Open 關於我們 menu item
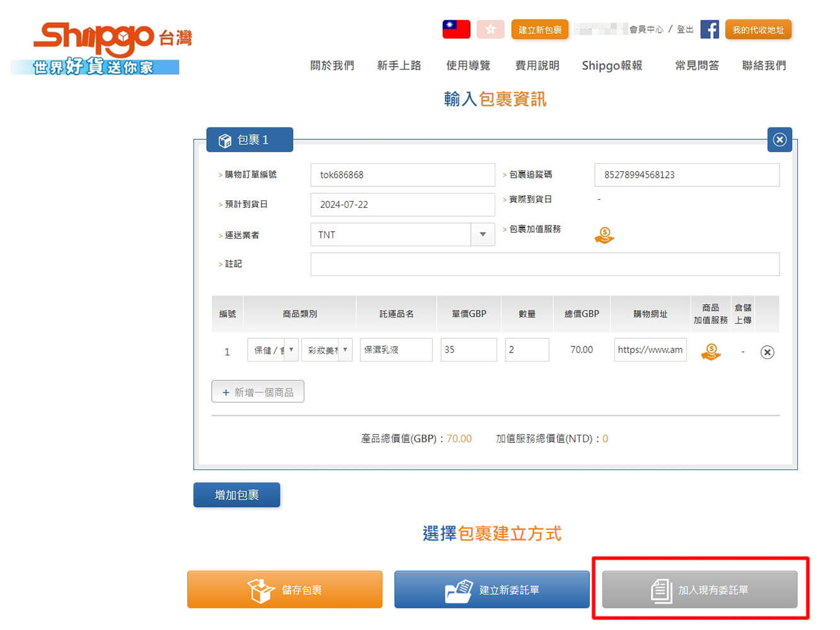The height and width of the screenshot is (630, 840). pos(332,66)
